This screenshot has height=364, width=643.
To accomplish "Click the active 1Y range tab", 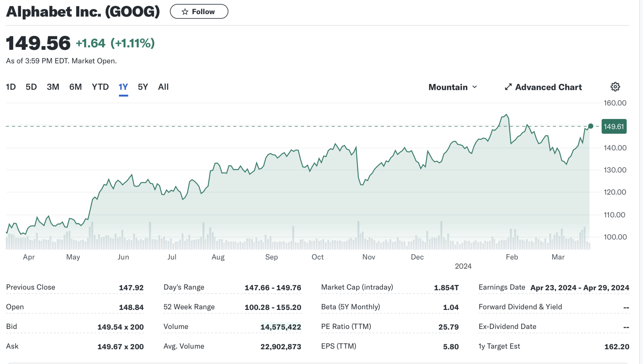I will (x=123, y=87).
